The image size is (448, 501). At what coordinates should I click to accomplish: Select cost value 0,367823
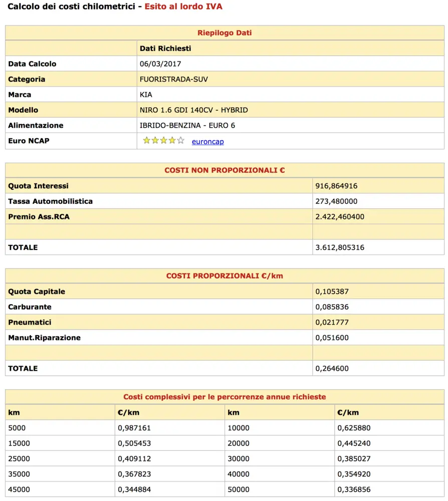click(134, 474)
